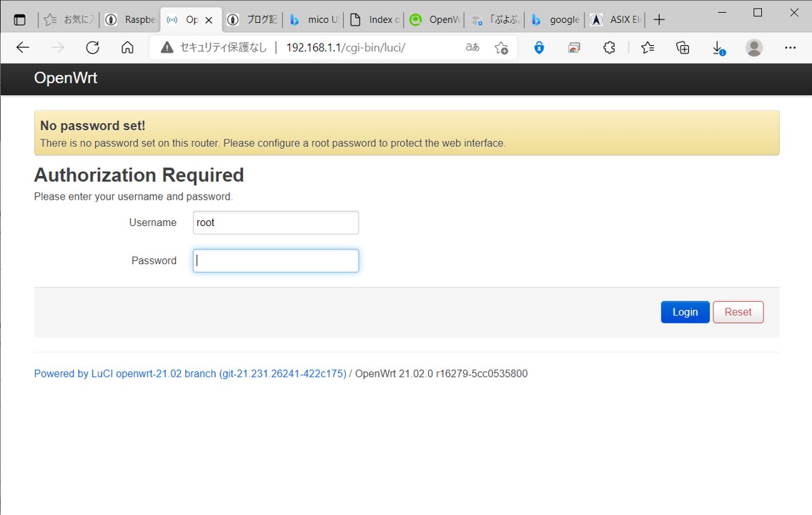
Task: Click the OpenWrt 21.02.0 r16279-5cc0535800 version text
Action: point(441,373)
